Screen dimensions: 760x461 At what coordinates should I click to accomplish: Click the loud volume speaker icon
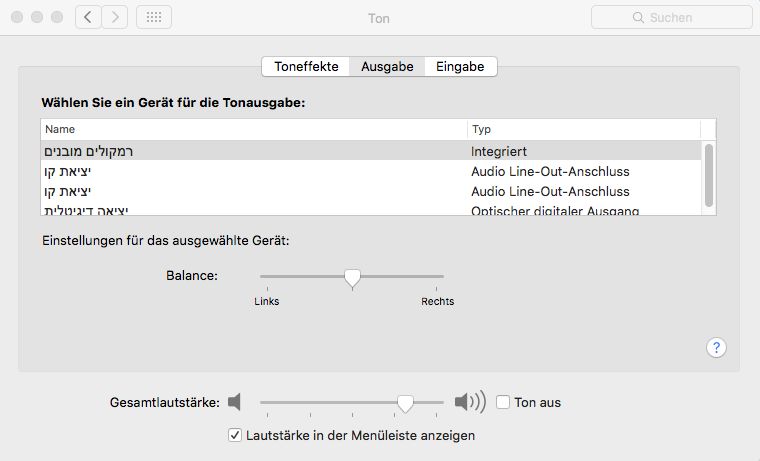click(469, 402)
